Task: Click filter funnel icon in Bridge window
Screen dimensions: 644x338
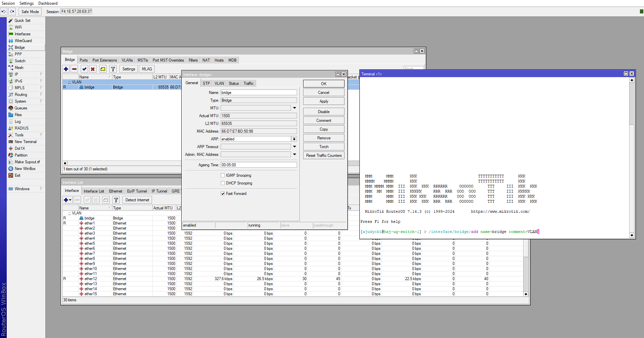Action: tap(113, 69)
